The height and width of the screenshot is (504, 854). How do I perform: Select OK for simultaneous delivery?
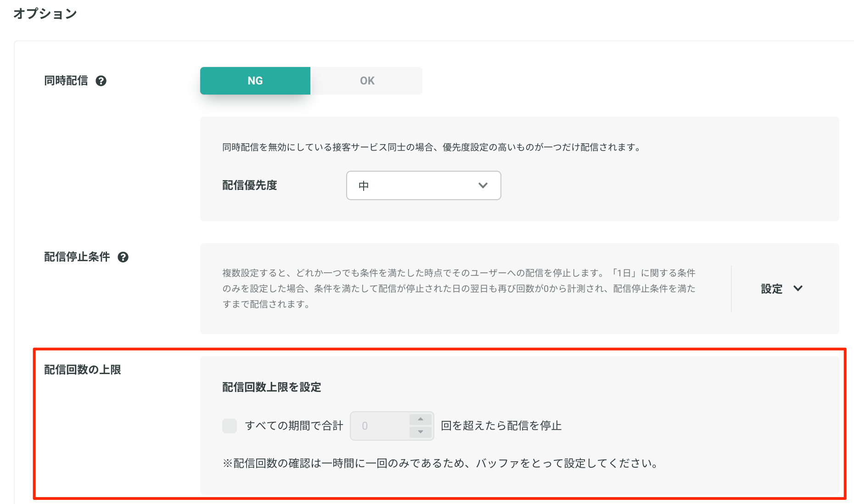click(367, 81)
